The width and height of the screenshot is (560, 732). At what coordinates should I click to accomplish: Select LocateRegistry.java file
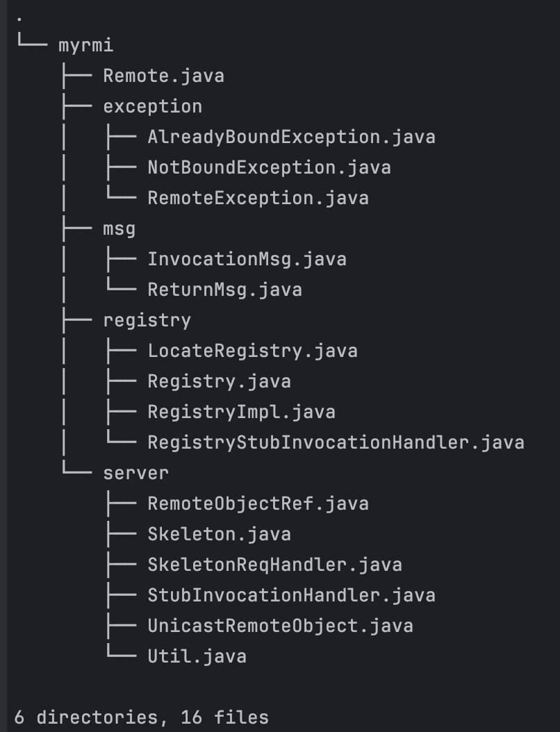252,351
